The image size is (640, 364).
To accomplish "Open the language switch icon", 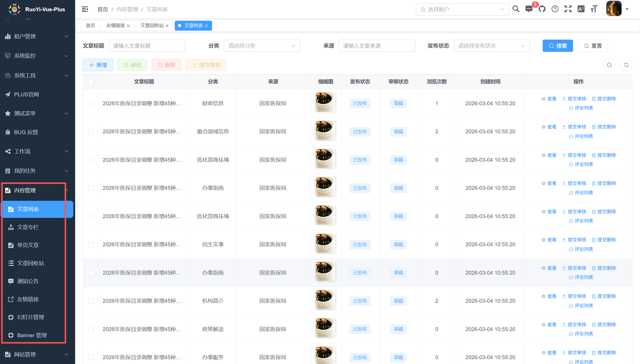I will pyautogui.click(x=581, y=9).
